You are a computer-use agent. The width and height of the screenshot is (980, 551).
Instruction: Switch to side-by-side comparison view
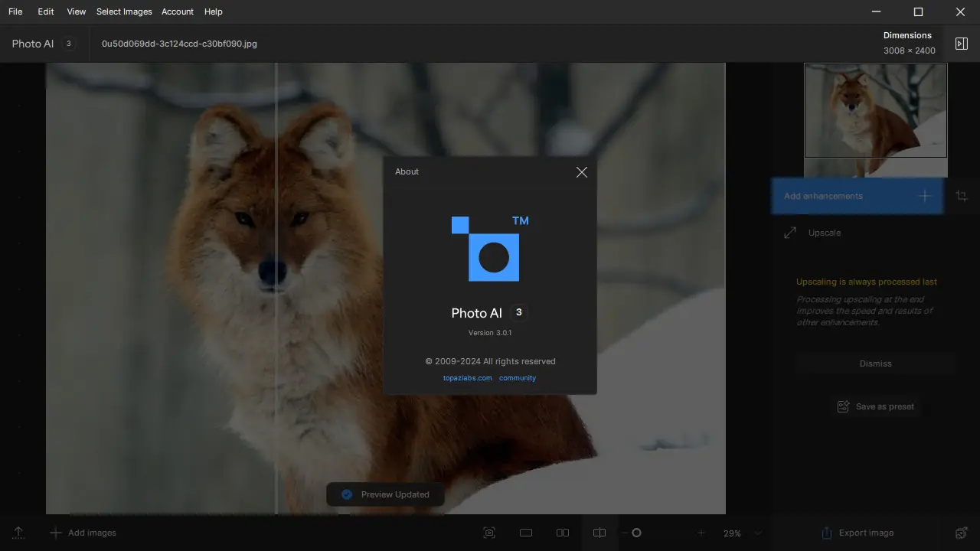pyautogui.click(x=563, y=533)
